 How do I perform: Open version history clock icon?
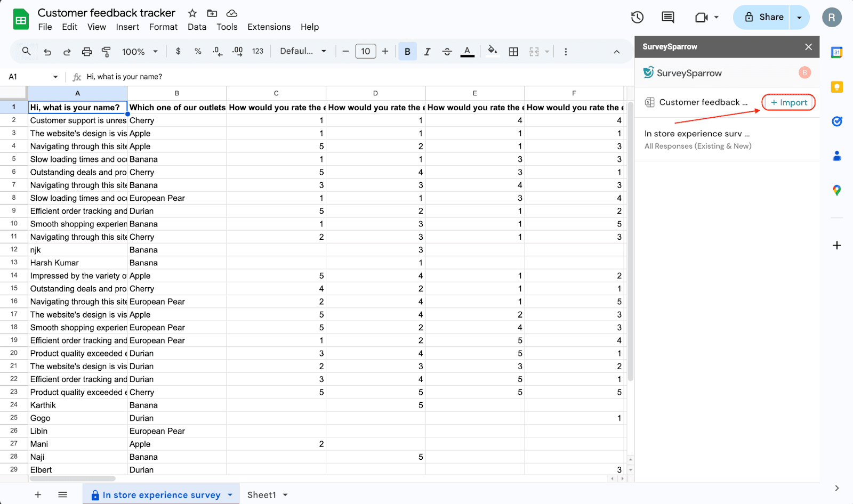[637, 17]
